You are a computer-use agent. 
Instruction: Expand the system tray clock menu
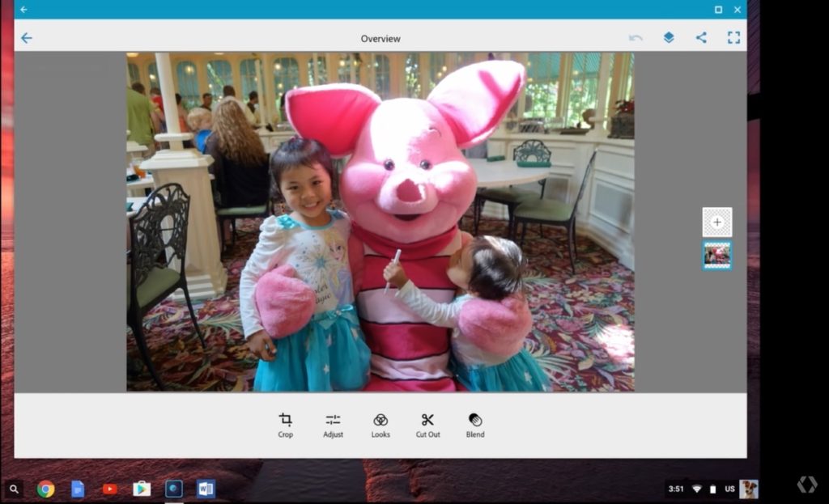676,488
